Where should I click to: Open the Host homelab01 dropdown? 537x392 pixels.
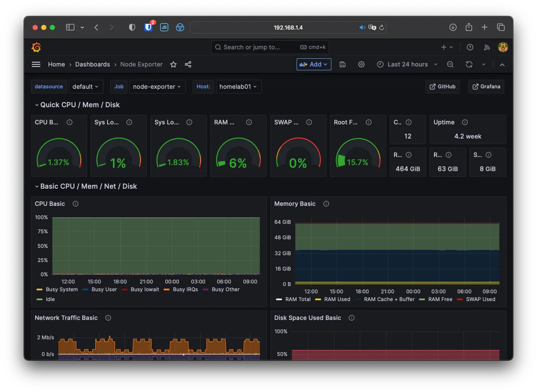click(x=239, y=87)
